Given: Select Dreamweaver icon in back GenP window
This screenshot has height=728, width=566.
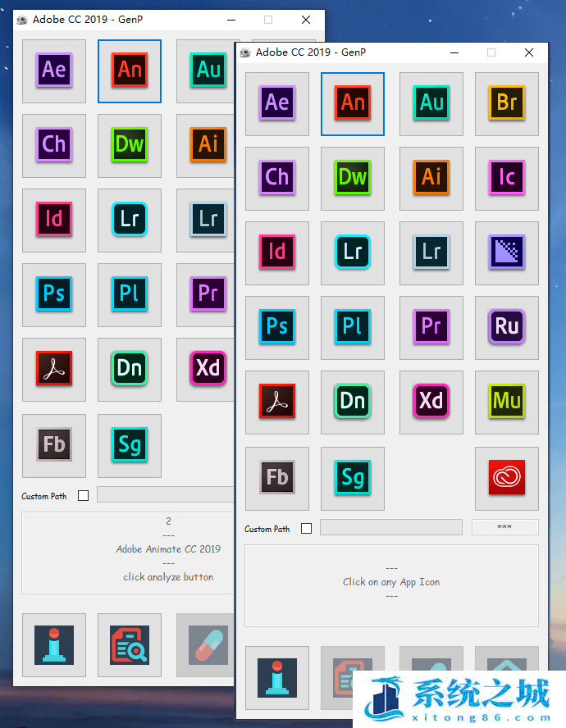Looking at the screenshot, I should (x=129, y=146).
